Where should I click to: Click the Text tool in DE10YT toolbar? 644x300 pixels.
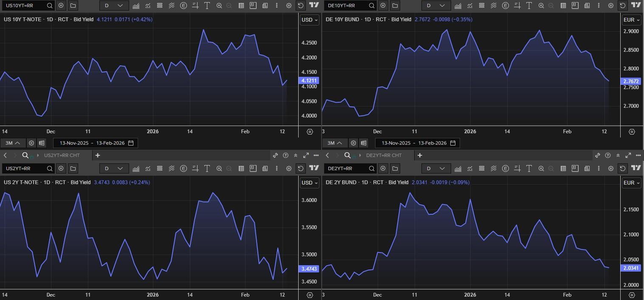(529, 6)
